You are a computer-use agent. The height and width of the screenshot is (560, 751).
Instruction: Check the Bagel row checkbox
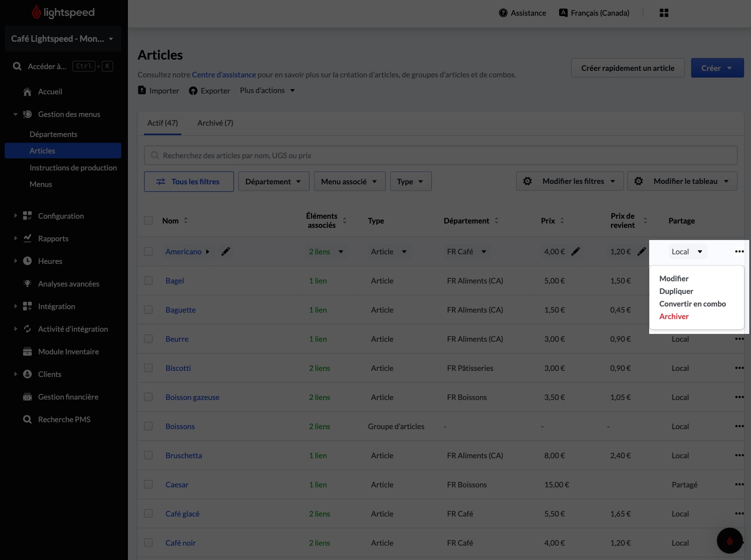(x=148, y=280)
